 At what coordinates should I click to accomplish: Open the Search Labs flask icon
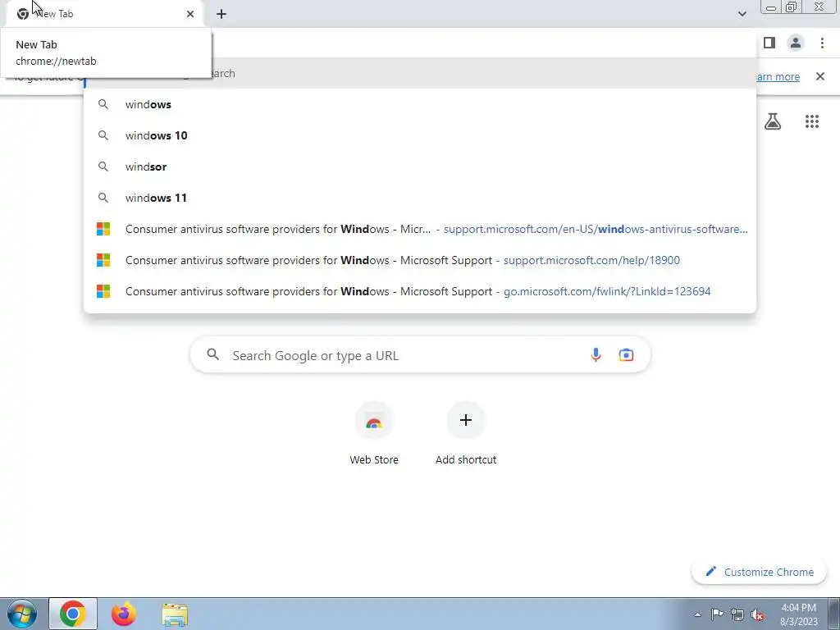pos(773,121)
